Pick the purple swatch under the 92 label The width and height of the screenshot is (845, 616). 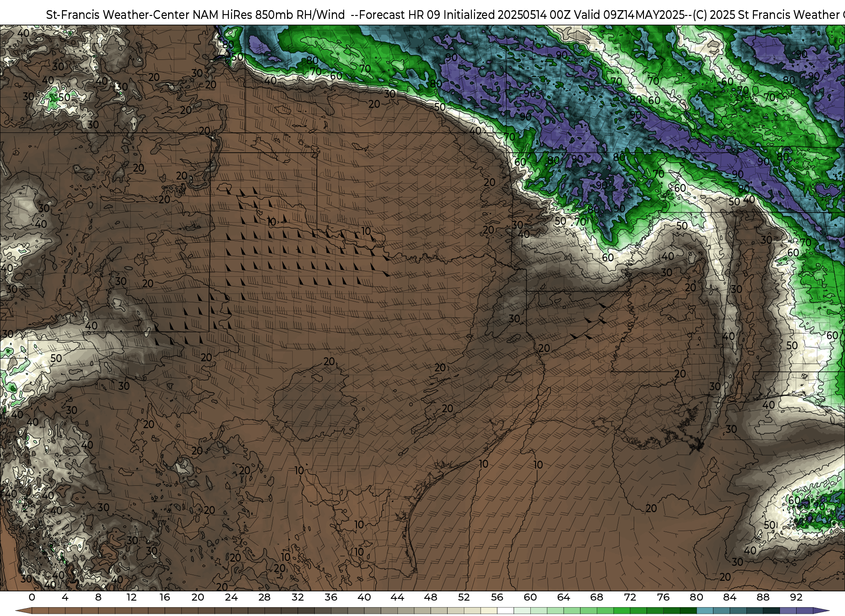coord(805,611)
